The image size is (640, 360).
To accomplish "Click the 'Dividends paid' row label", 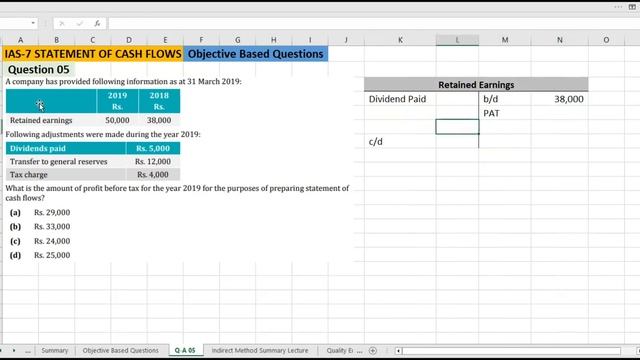I will point(38,148).
